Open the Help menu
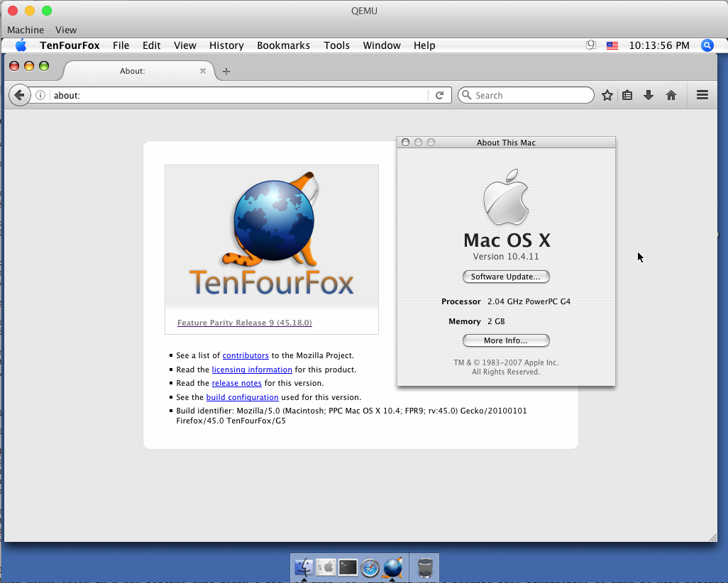The image size is (728, 583). pos(424,45)
